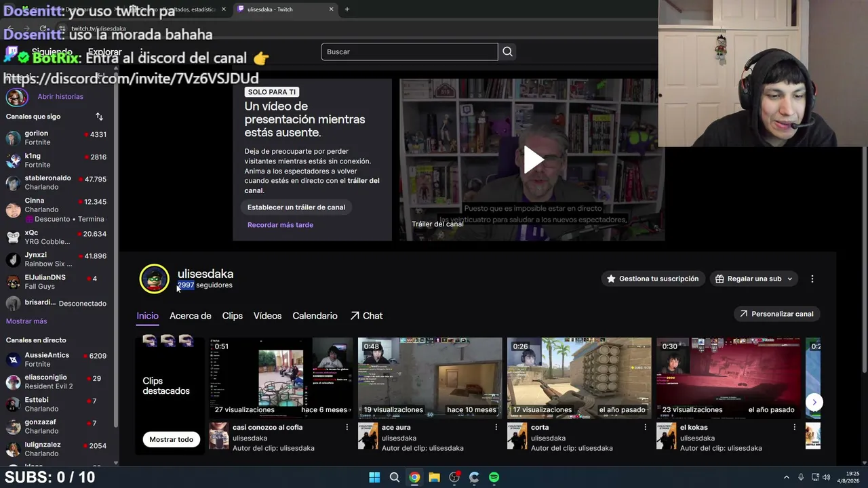
Task: Open Spotify from the taskbar
Action: click(494, 477)
